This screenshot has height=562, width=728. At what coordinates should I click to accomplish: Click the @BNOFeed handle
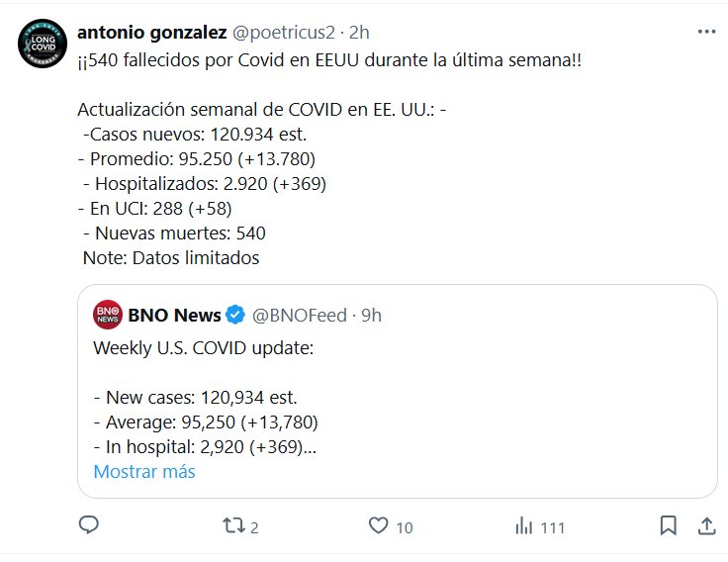300,316
